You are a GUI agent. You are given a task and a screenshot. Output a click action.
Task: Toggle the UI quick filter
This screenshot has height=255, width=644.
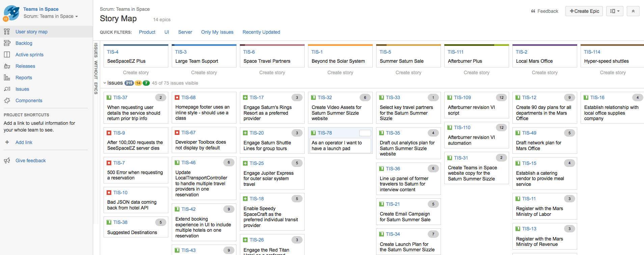(167, 32)
